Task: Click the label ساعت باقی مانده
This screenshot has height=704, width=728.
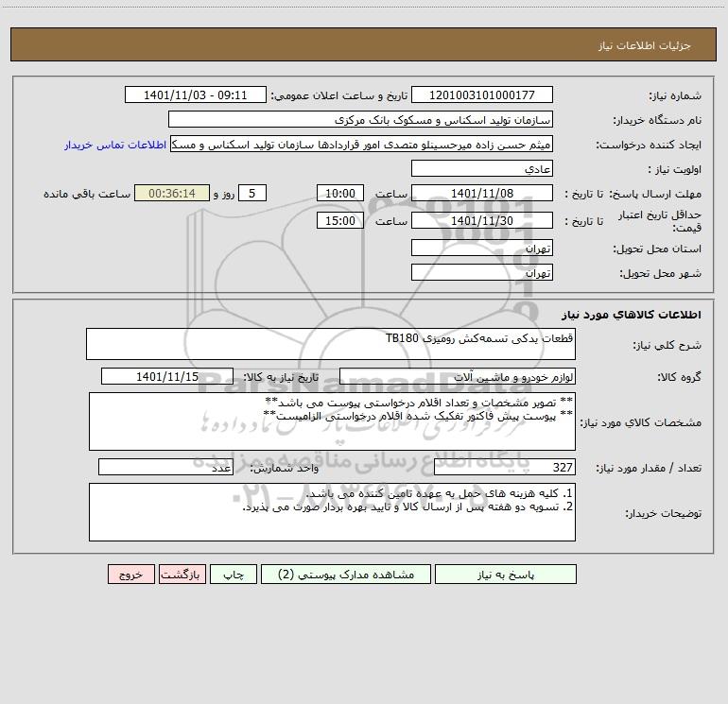Action: (87, 194)
